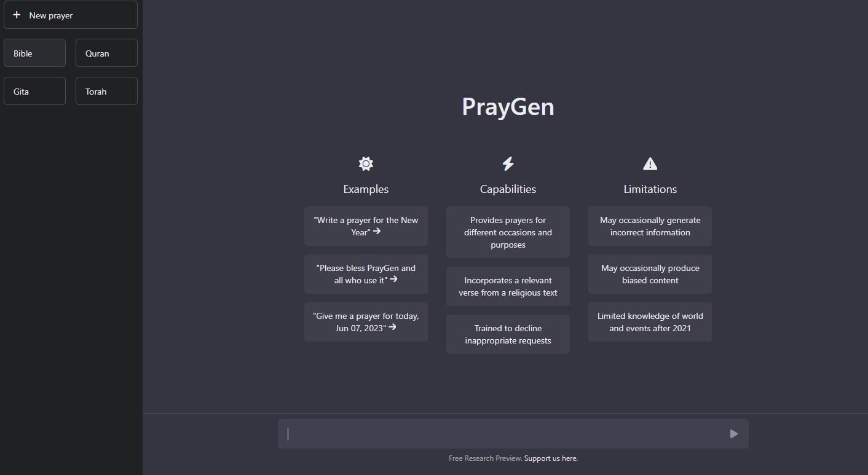
Task: Click "Provides prayers for different occasions" card
Action: click(508, 232)
